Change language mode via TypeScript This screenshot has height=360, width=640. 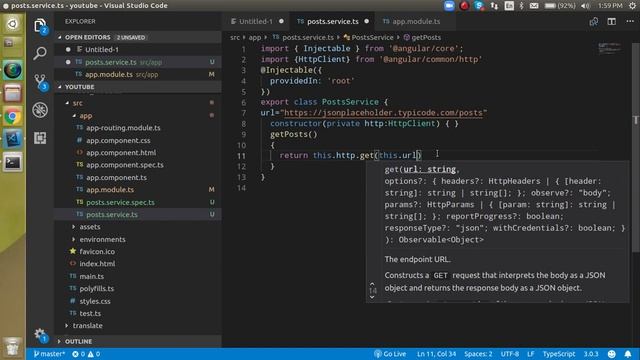(x=559, y=354)
